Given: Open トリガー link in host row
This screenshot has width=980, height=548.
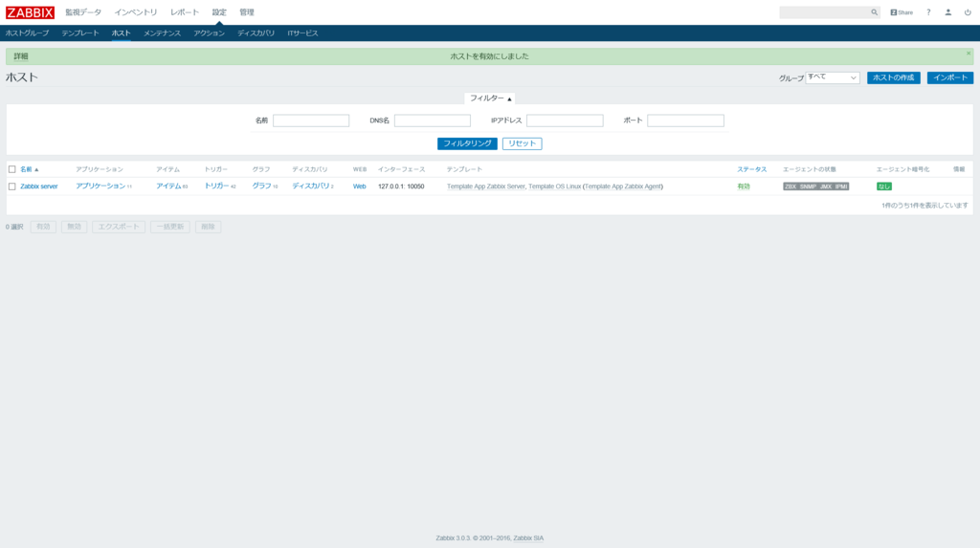Looking at the screenshot, I should pos(216,186).
